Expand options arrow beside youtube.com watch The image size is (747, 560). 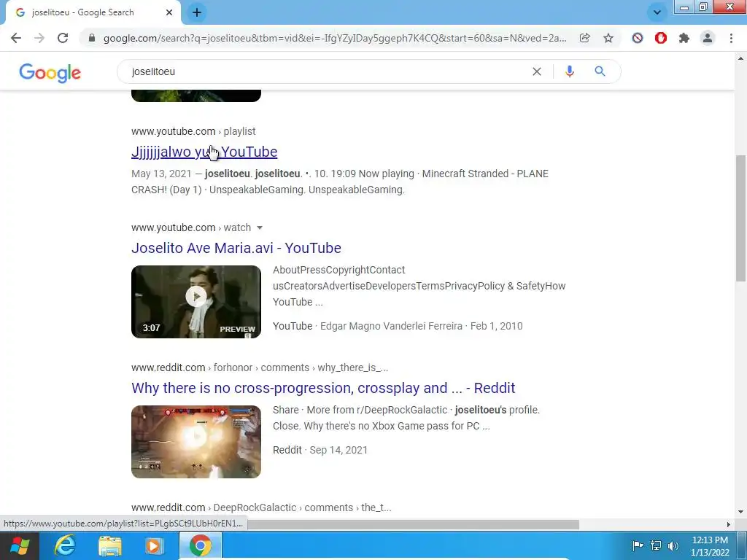click(260, 227)
